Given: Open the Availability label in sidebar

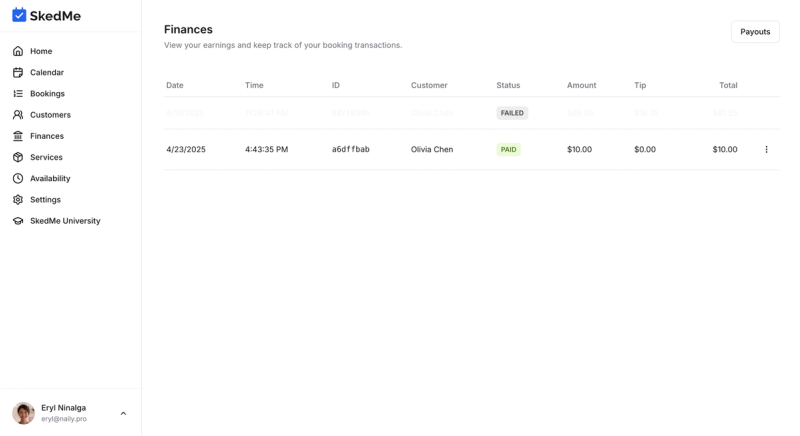Looking at the screenshot, I should click(x=50, y=178).
